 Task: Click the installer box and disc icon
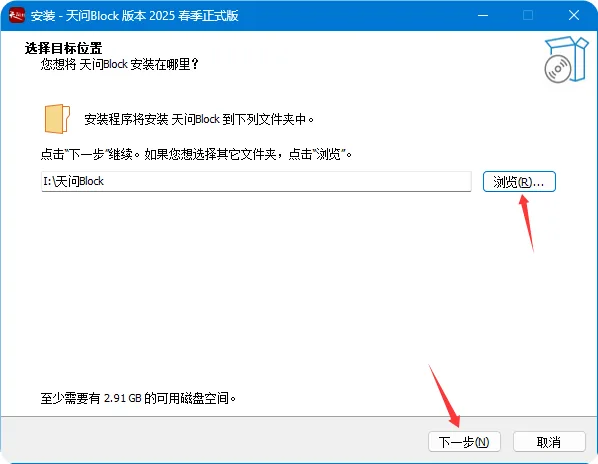pyautogui.click(x=566, y=59)
